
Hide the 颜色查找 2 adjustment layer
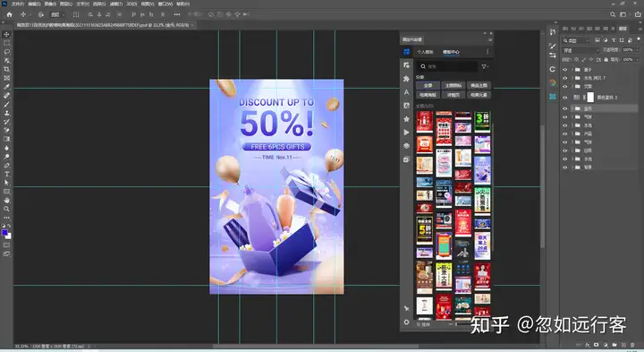(x=564, y=98)
